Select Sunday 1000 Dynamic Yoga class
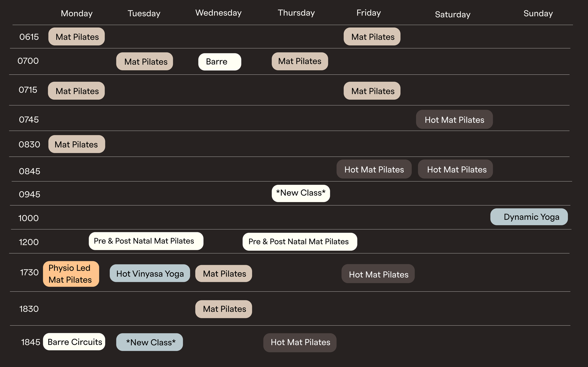This screenshot has height=367, width=588. pyautogui.click(x=529, y=217)
